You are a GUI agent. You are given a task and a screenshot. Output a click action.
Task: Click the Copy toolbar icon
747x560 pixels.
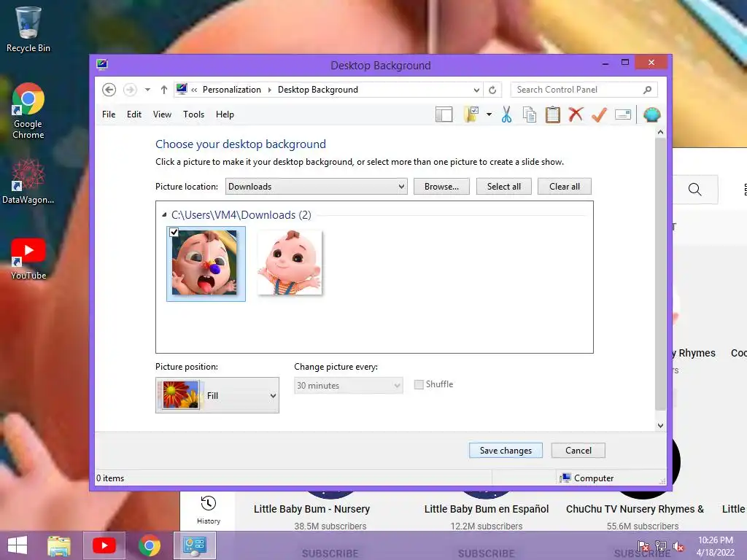530,114
